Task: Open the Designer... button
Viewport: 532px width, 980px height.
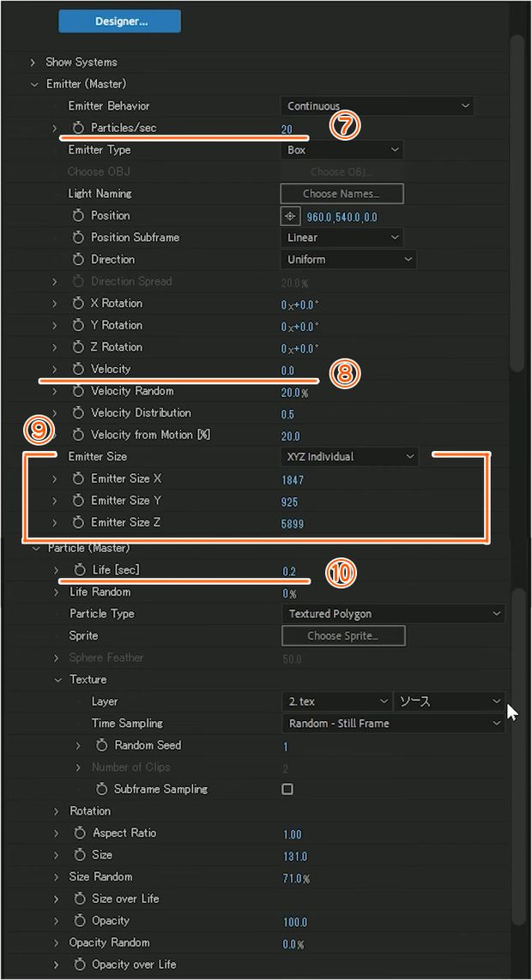Action: (x=119, y=21)
